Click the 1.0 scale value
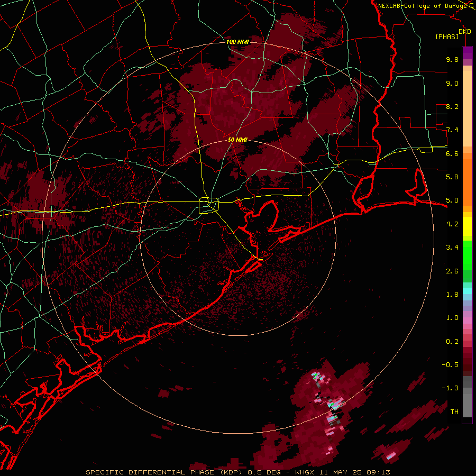The height and width of the screenshot is (476, 476). (452, 318)
